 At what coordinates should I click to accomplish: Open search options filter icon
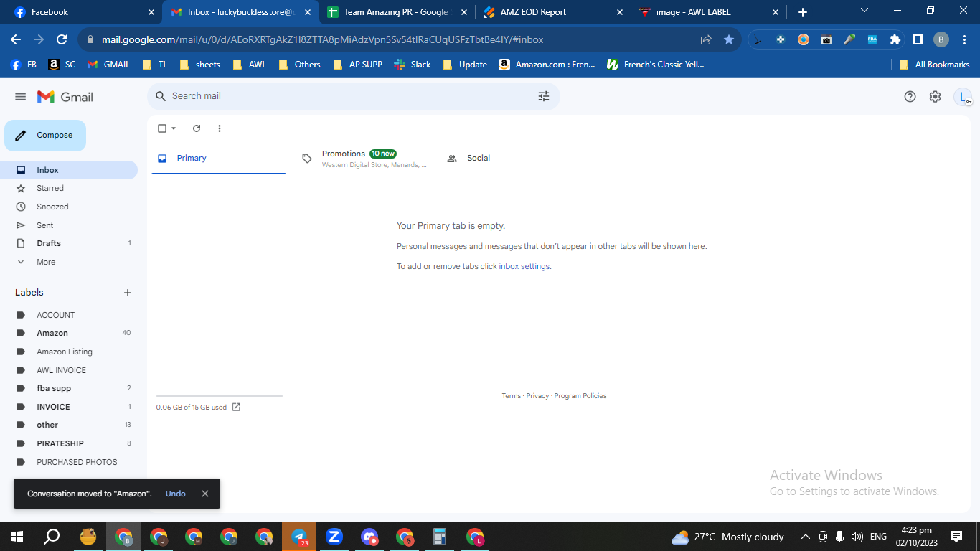pyautogui.click(x=544, y=96)
